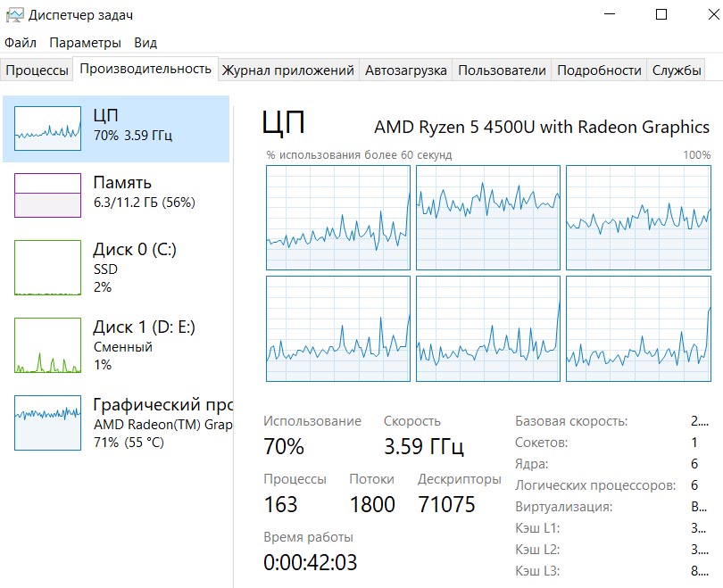Click the Кэш L3 label

click(x=537, y=571)
